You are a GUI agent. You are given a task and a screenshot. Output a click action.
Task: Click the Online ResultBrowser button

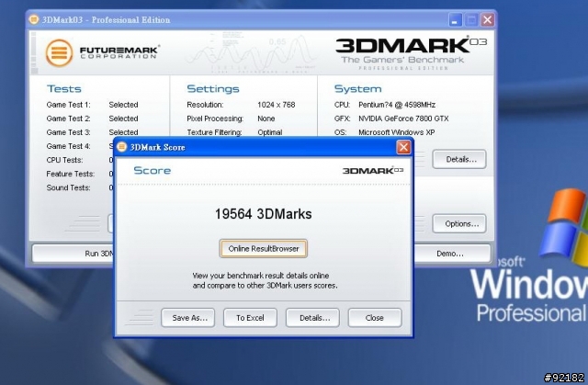[x=264, y=248]
